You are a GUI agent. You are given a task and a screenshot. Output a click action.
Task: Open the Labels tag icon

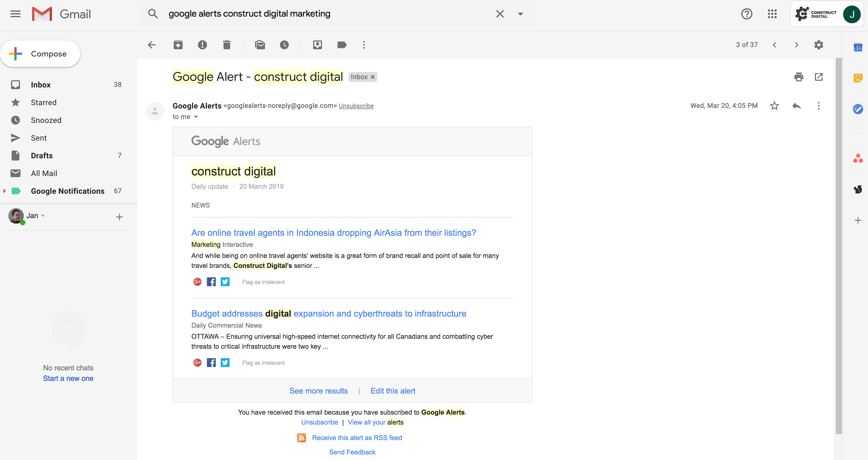(342, 45)
